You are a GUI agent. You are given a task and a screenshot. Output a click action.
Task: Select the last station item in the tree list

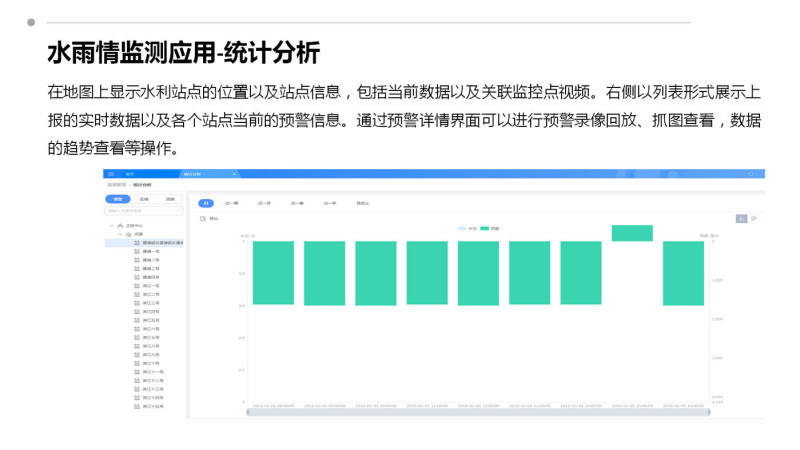[150, 406]
